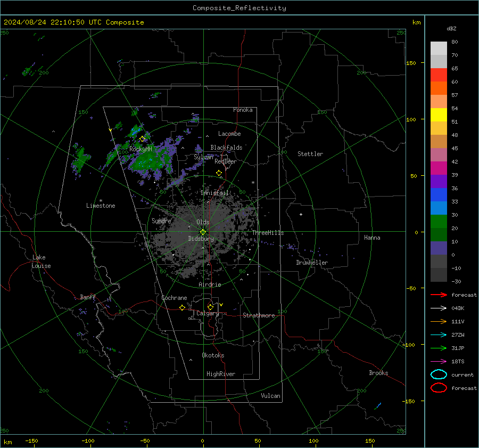479x448 pixels.
Task: Click the cyan 27ZW arrow icon
Action: coord(439,335)
